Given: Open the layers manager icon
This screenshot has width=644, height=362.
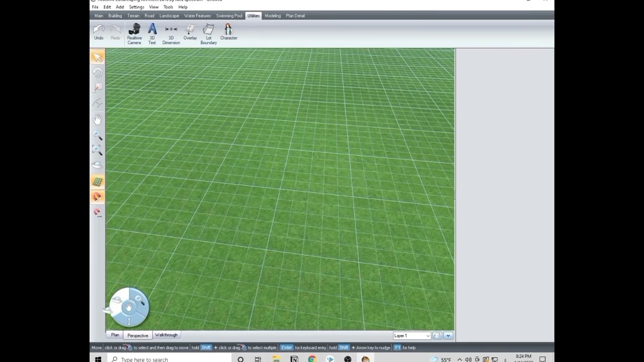Looking at the screenshot, I should coord(437,336).
